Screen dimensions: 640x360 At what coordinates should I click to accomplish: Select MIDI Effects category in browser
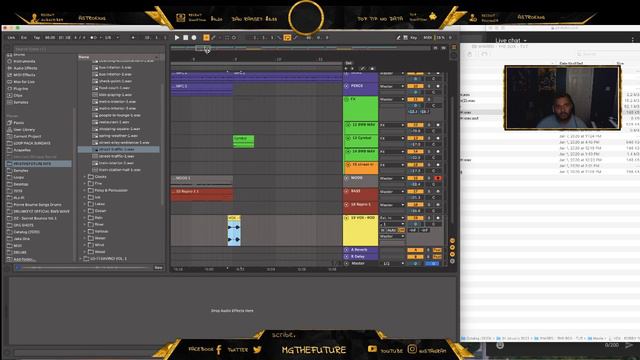pyautogui.click(x=24, y=75)
